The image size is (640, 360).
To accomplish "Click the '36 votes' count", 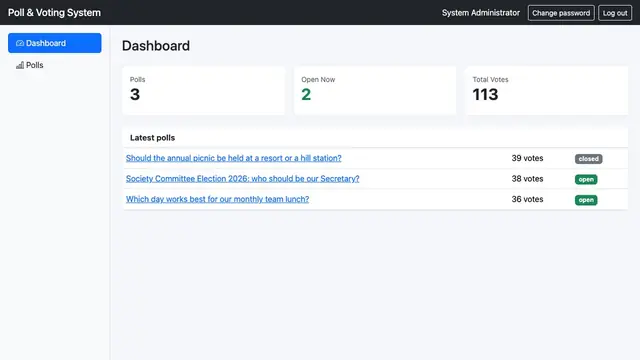I will click(x=527, y=199).
